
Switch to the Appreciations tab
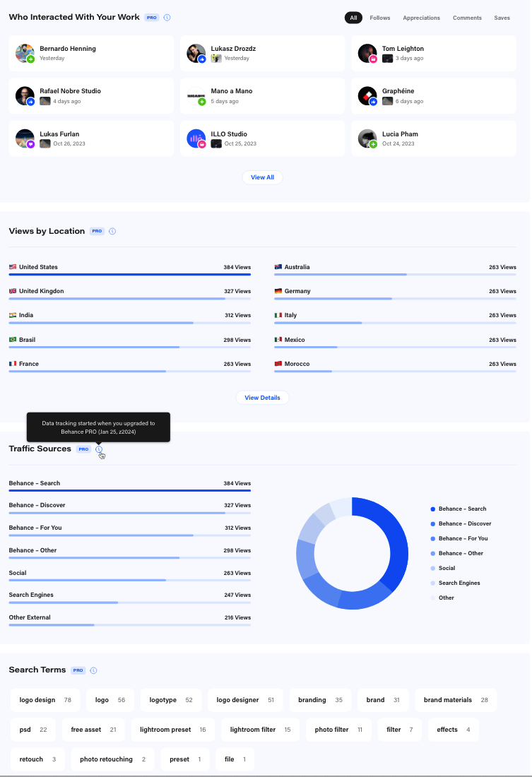coord(421,18)
